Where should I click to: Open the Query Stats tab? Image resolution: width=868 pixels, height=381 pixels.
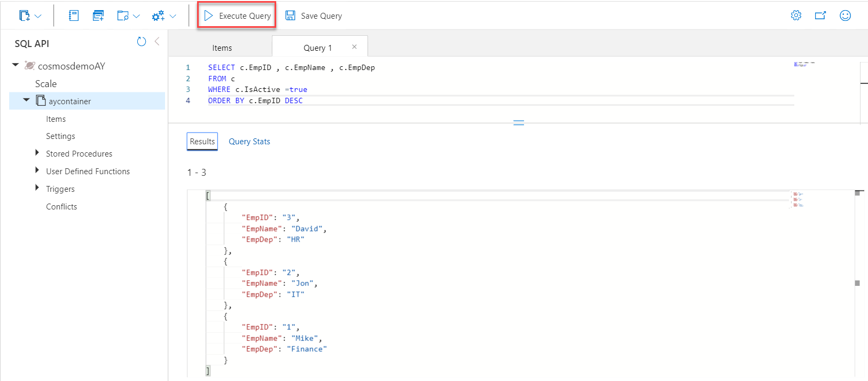pos(249,142)
